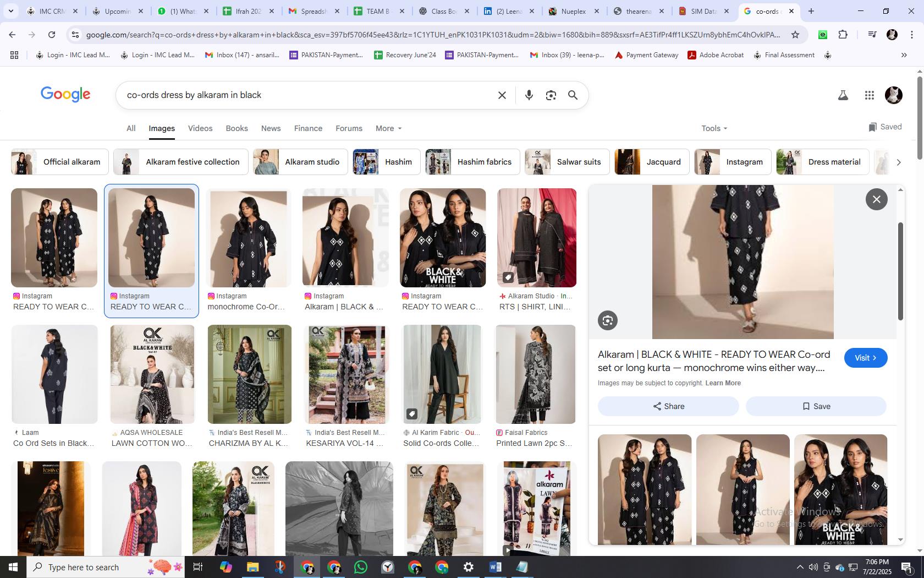Image resolution: width=924 pixels, height=578 pixels.
Task: Expand the More search filters menu
Action: click(388, 128)
